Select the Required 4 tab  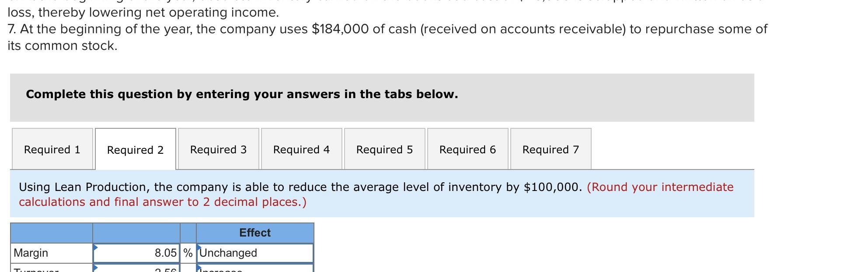(x=302, y=149)
